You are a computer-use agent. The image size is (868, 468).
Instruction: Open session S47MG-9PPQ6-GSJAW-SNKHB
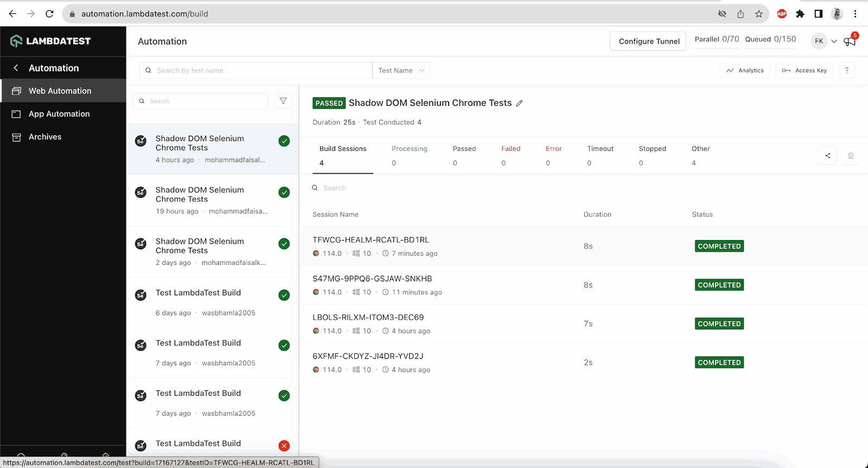[x=372, y=279]
